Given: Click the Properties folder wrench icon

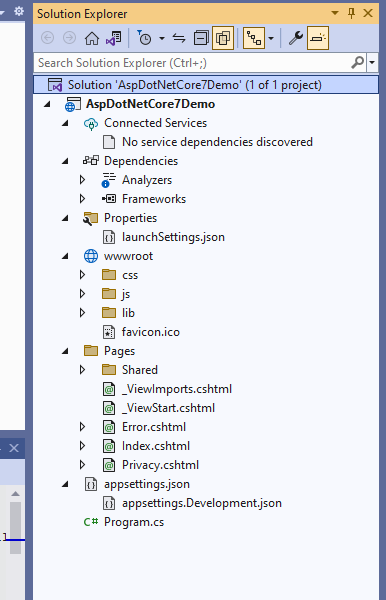Looking at the screenshot, I should 91,218.
